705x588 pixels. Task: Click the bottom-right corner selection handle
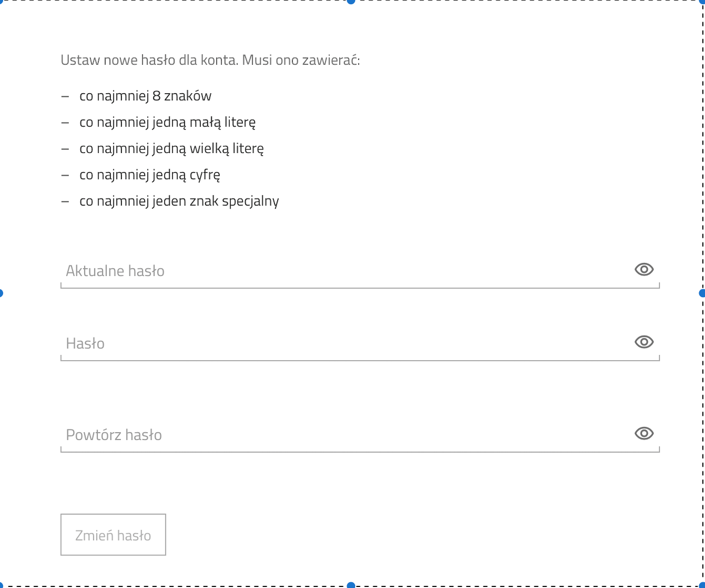pyautogui.click(x=702, y=585)
